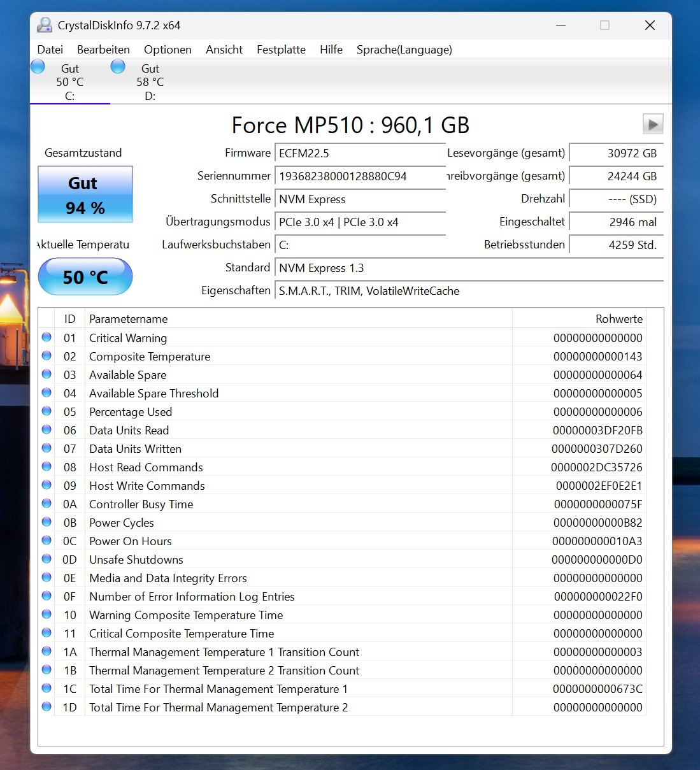Click status orb of Composite Temperature row
This screenshot has width=700, height=770.
pyautogui.click(x=46, y=356)
